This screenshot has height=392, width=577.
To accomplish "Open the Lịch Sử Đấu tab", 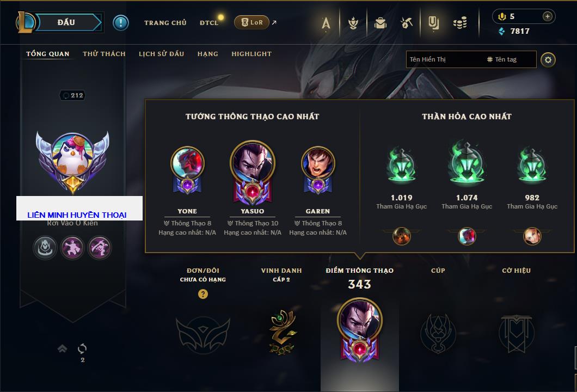I will 161,54.
